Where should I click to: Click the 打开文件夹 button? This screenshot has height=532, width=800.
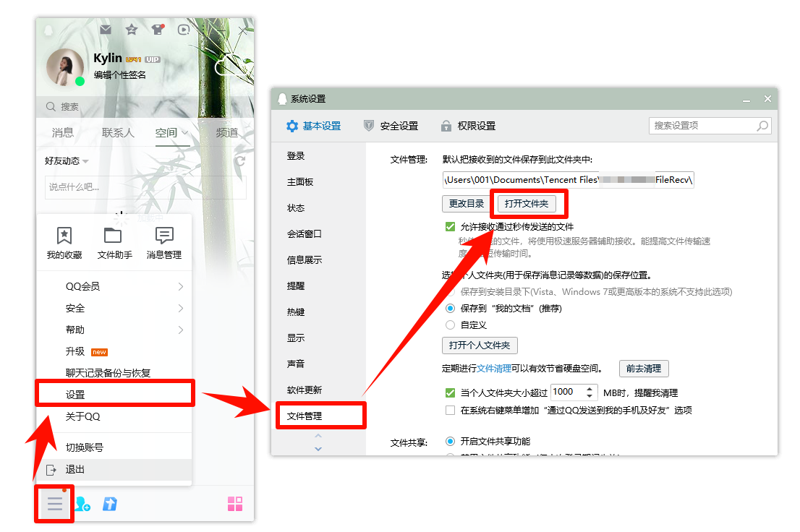pyautogui.click(x=527, y=204)
